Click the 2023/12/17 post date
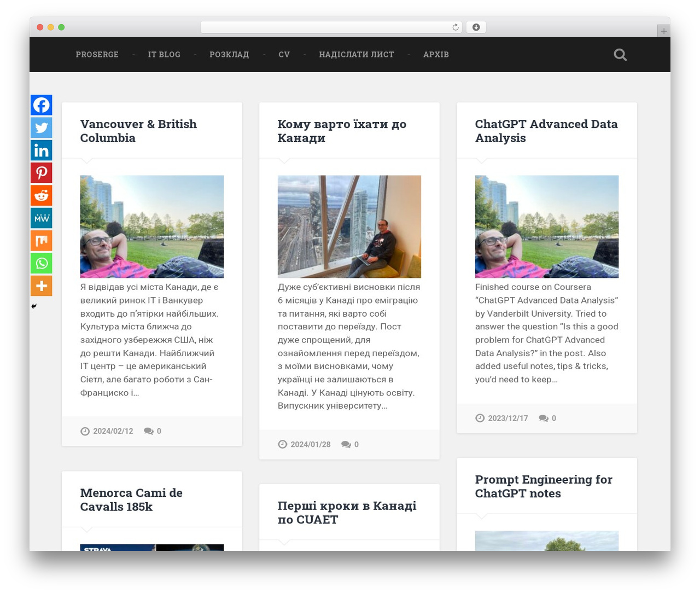Image resolution: width=700 pixels, height=593 pixels. [508, 418]
